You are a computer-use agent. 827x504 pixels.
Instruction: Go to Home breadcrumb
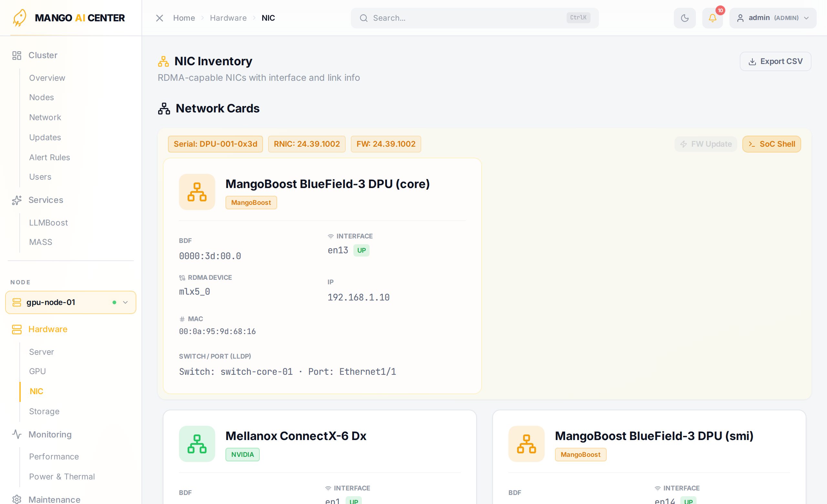coord(184,18)
